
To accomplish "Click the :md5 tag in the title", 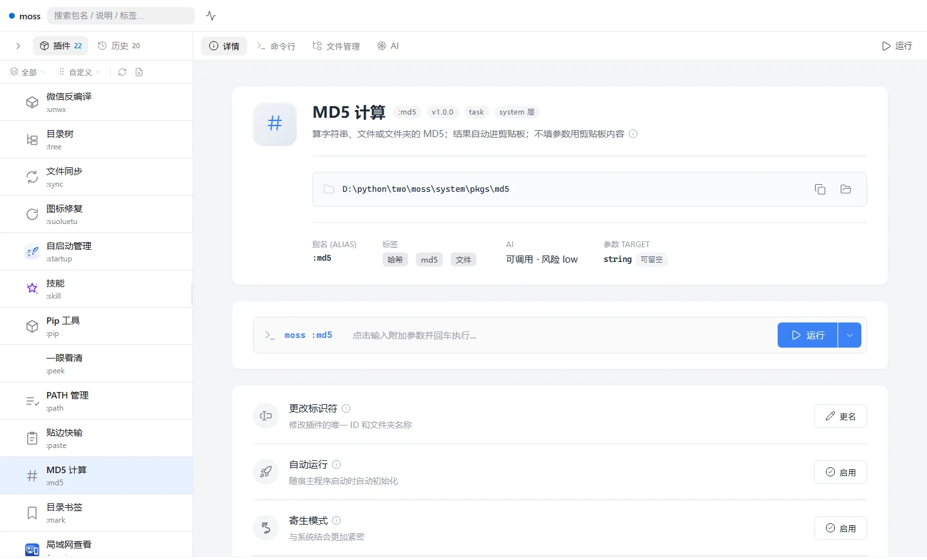I will pos(407,112).
